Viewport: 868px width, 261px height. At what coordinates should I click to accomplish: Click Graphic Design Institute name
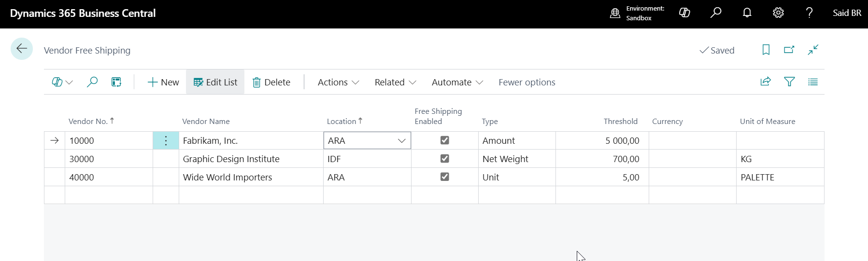click(231, 159)
